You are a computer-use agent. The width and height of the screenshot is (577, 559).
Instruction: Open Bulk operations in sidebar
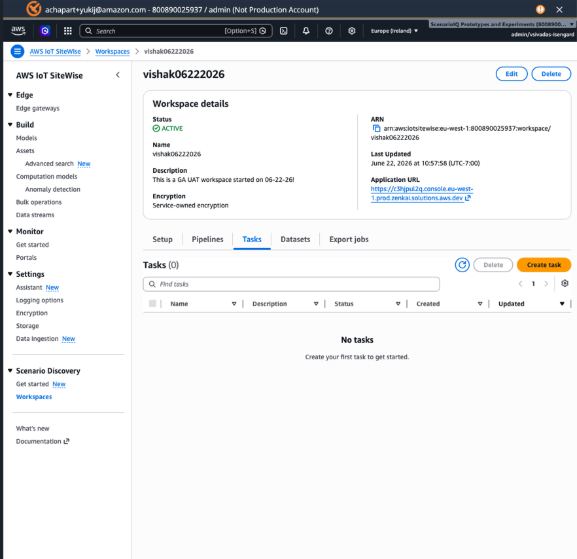(x=39, y=202)
